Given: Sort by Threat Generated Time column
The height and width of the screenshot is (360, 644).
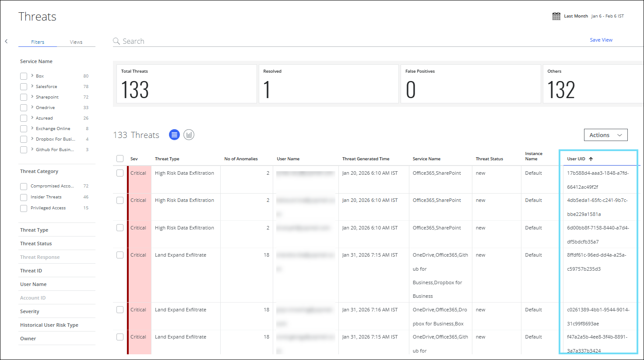Looking at the screenshot, I should [x=366, y=159].
